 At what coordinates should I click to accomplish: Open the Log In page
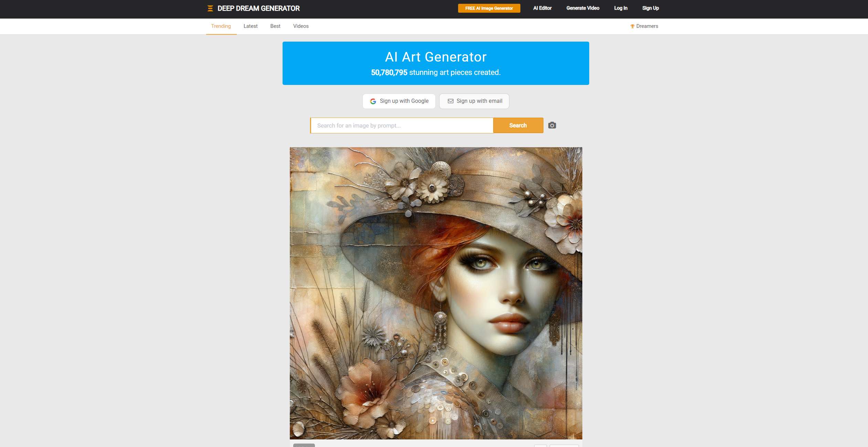(620, 8)
